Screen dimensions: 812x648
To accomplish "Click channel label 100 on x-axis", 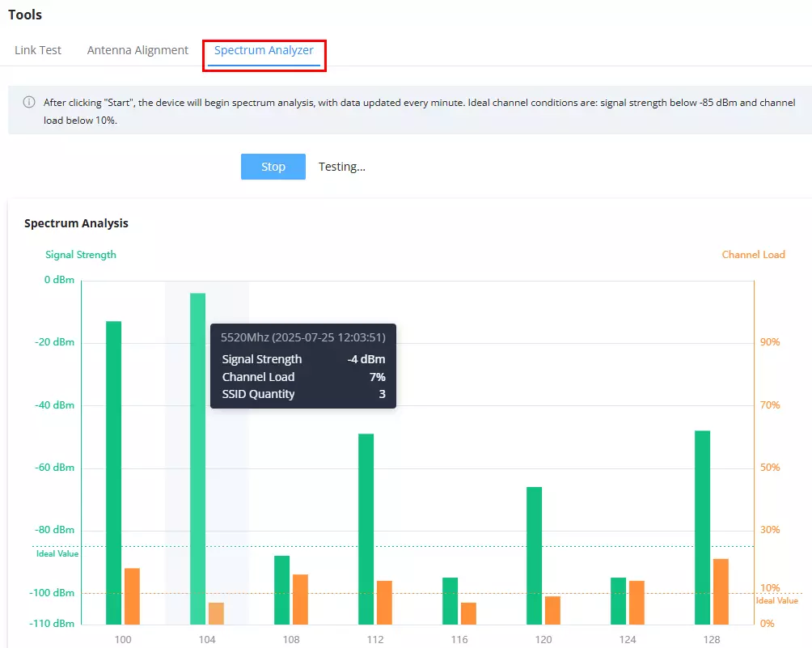I will tap(123, 640).
